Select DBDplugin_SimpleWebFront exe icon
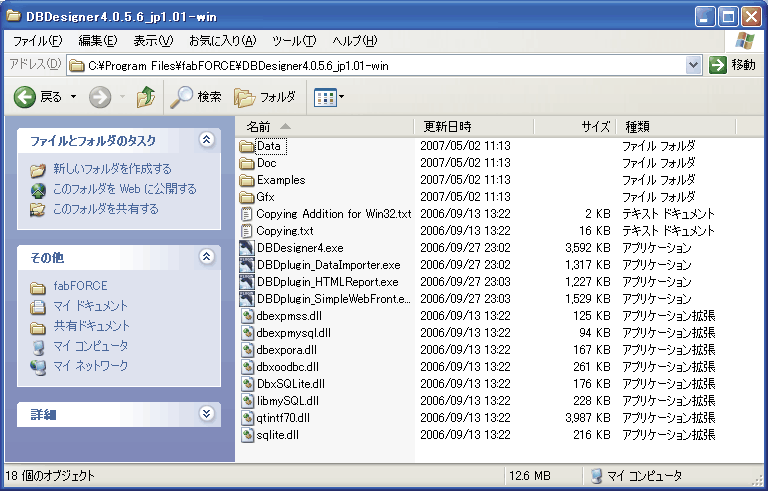Viewport: 768px width, 491px height. point(247,299)
